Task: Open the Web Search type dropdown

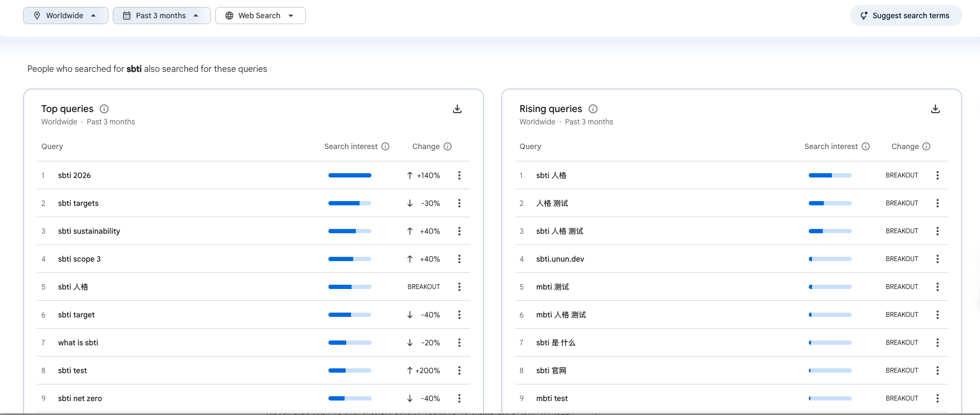Action: (260, 16)
